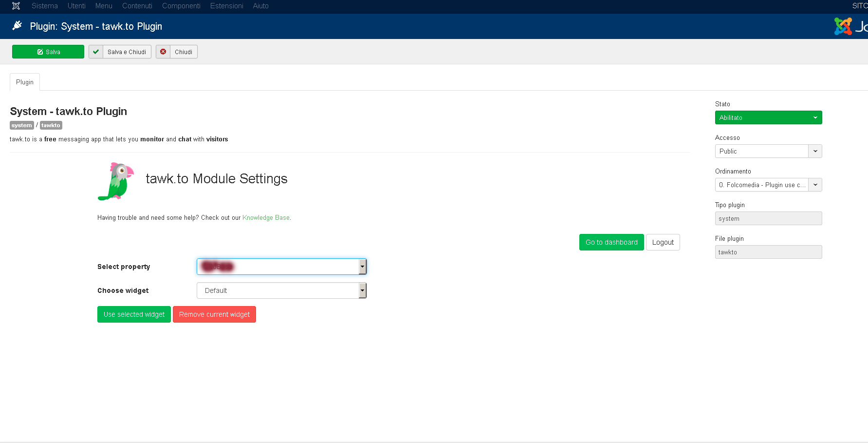The width and height of the screenshot is (868, 443).
Task: Click the 'Select property' label
Action: 124,267
